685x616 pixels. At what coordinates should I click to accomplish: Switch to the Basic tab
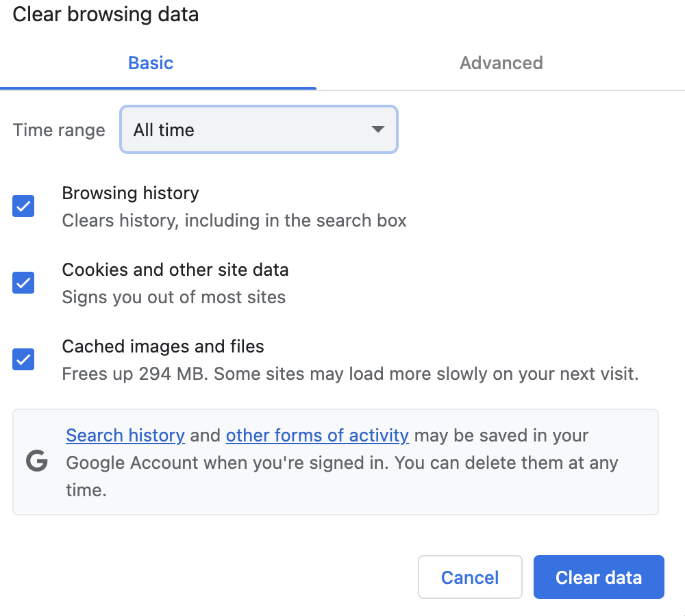[151, 63]
